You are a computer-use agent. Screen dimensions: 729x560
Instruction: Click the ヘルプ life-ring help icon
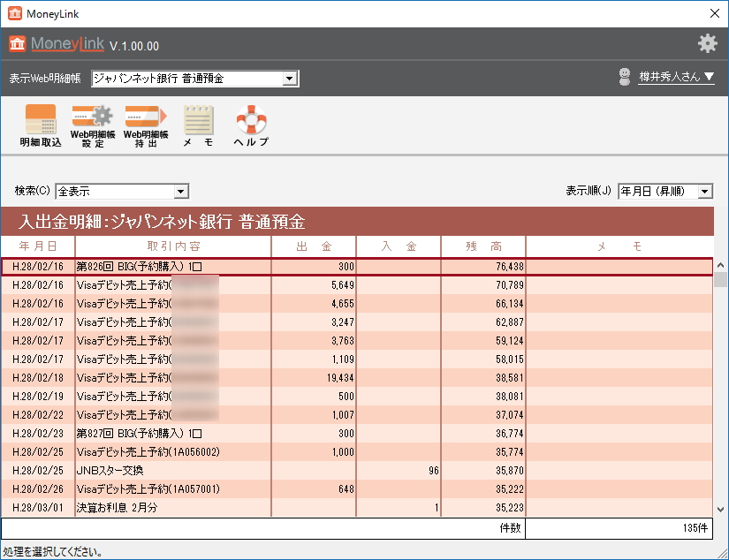(249, 124)
